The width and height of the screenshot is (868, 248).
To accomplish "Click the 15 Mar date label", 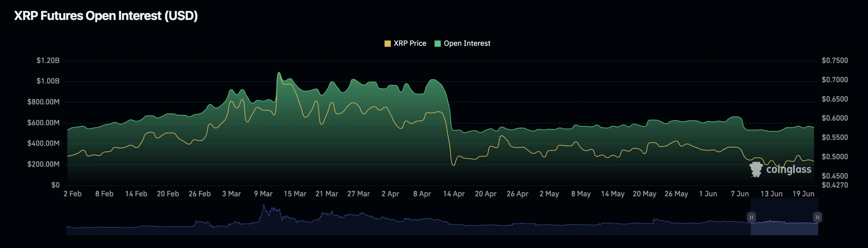I will pyautogui.click(x=295, y=194).
